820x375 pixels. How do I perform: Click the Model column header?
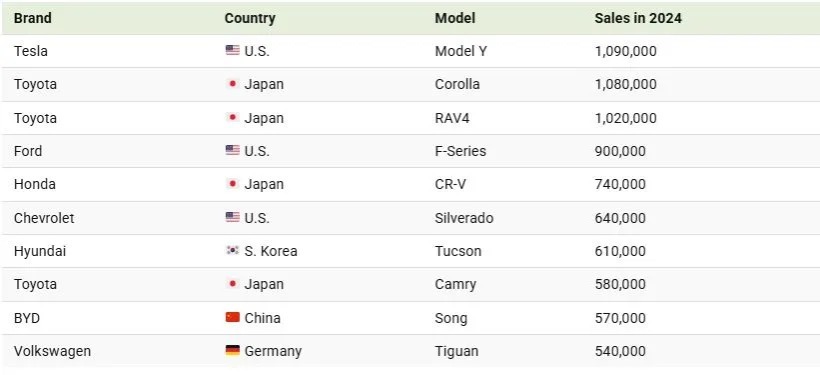point(455,18)
